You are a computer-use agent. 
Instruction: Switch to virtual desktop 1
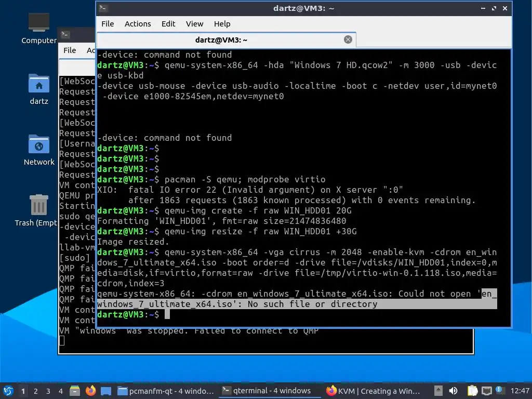pos(23,391)
